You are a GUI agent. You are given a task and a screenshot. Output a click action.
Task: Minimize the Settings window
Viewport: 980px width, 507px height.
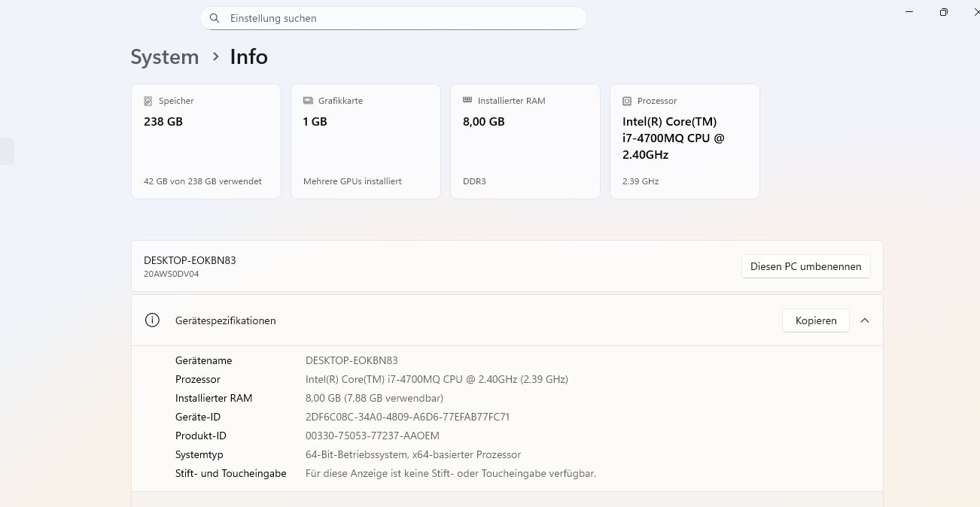pos(910,12)
